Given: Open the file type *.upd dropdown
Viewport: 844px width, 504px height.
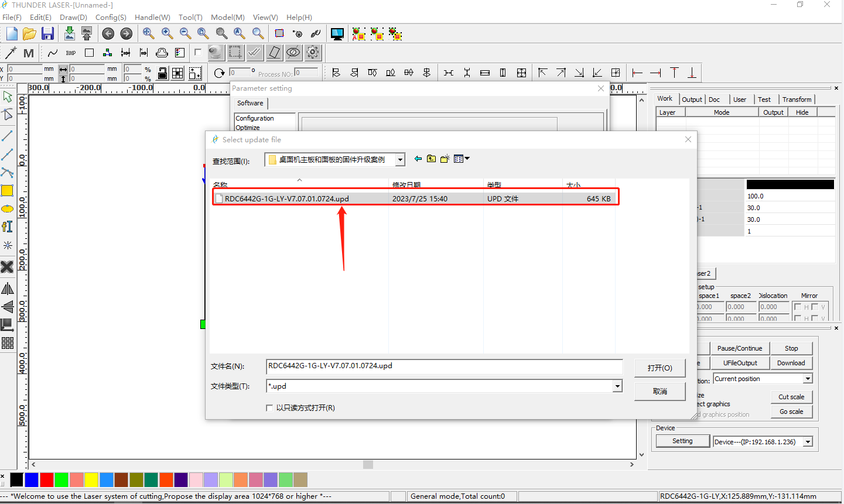Looking at the screenshot, I should pyautogui.click(x=617, y=386).
